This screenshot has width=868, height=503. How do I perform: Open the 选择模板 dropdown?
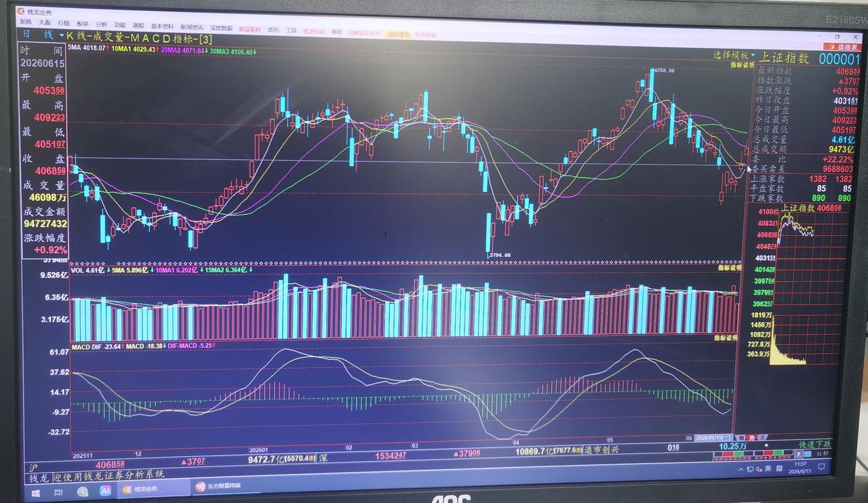[x=734, y=55]
